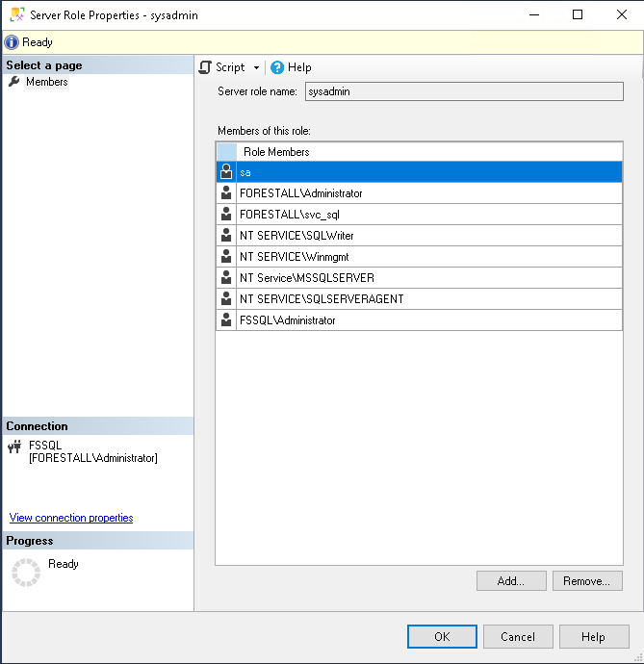Select NT Service\MSSQLSERVER member
Viewport: 644px width, 664px height.
pyautogui.click(x=306, y=278)
